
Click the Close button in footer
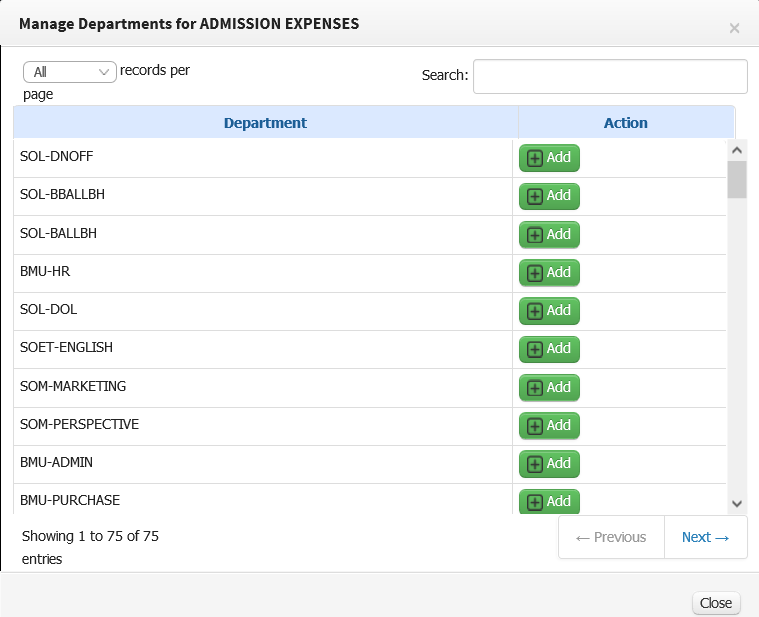[x=716, y=603]
